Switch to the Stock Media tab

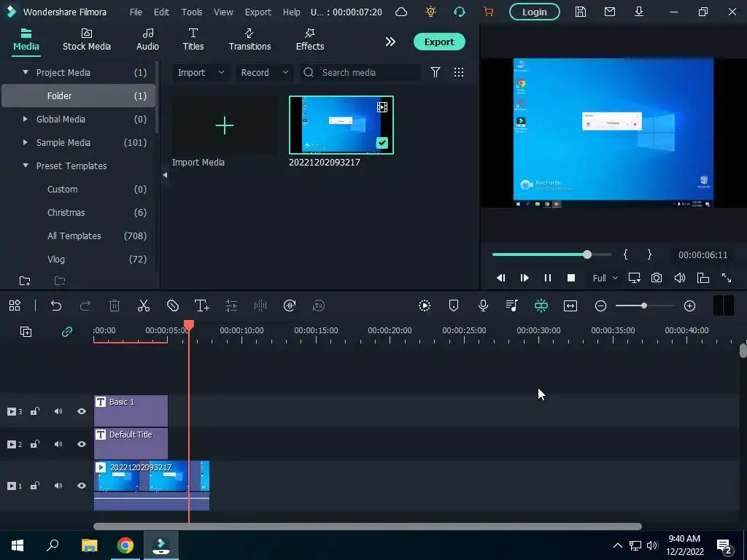(87, 39)
